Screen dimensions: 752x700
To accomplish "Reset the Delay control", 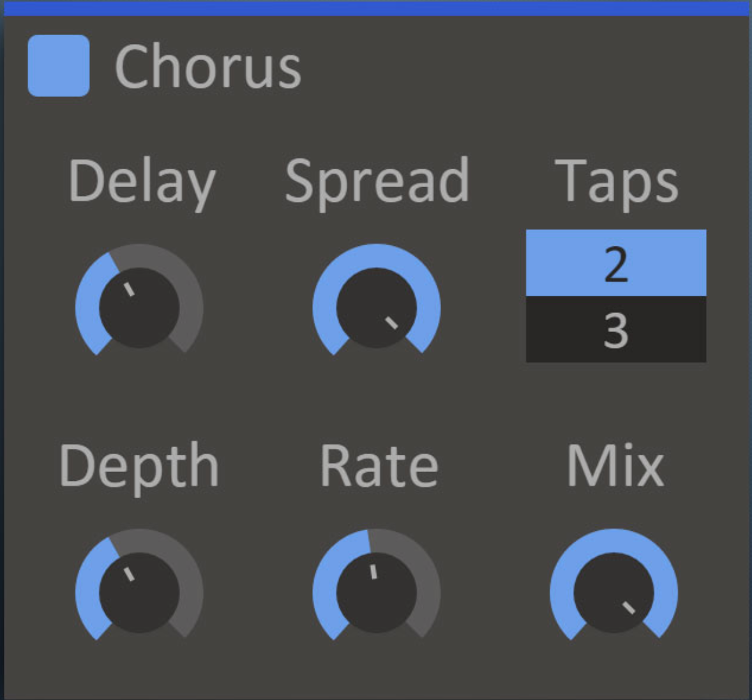I will click(139, 307).
